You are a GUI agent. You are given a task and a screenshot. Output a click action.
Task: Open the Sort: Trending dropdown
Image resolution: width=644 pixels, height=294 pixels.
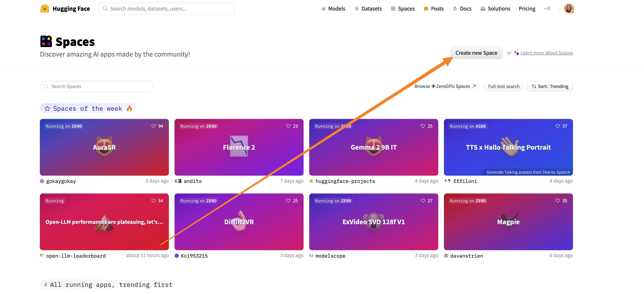[x=550, y=86]
